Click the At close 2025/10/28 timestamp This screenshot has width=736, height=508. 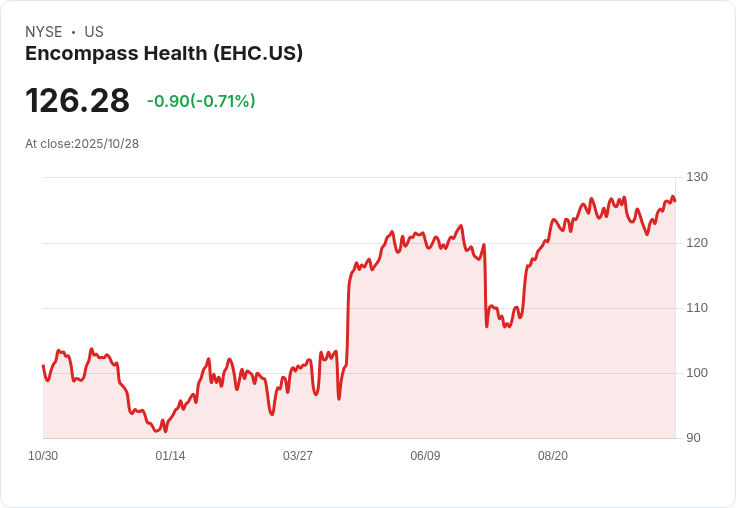82,143
